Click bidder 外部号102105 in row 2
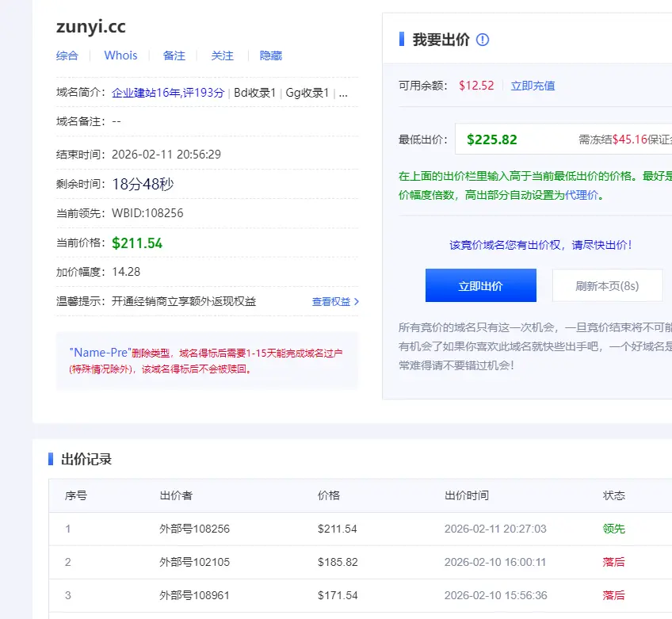This screenshot has height=619, width=672. click(195, 562)
